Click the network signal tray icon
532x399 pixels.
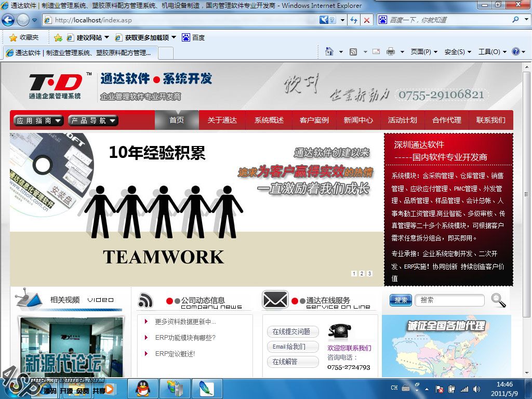[x=464, y=389]
